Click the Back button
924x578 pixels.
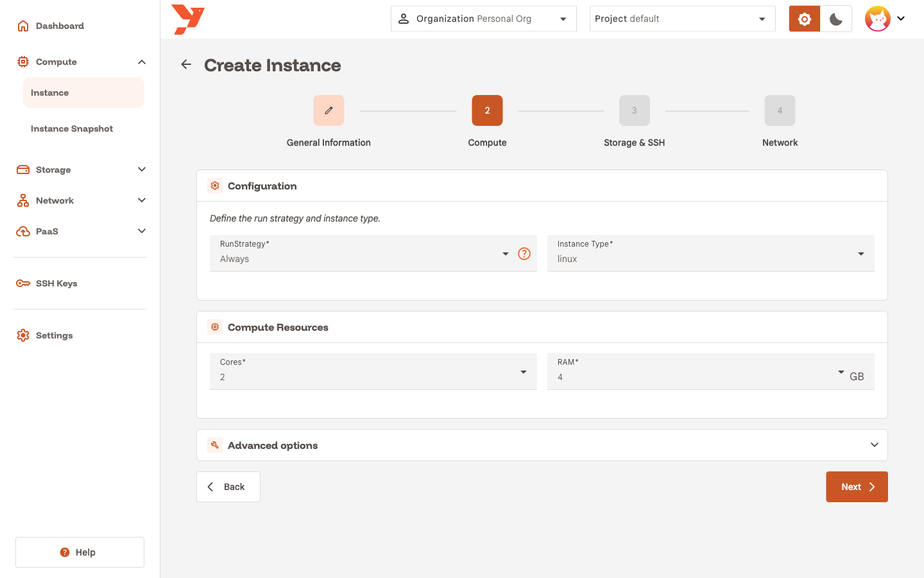pos(228,487)
